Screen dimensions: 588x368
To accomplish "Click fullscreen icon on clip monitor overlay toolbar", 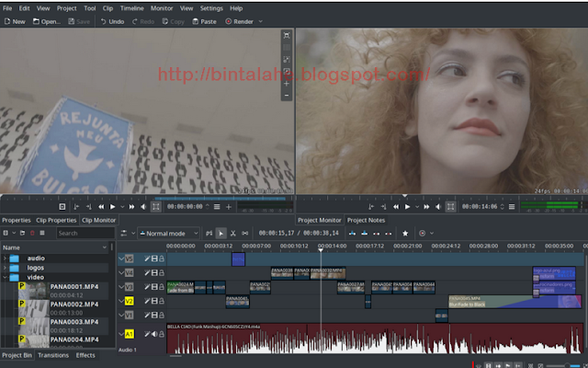I will pyautogui.click(x=287, y=36).
